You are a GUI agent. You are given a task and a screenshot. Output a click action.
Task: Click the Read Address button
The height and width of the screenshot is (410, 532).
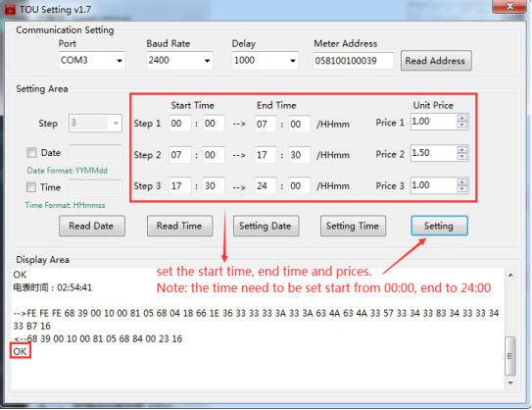tap(436, 61)
